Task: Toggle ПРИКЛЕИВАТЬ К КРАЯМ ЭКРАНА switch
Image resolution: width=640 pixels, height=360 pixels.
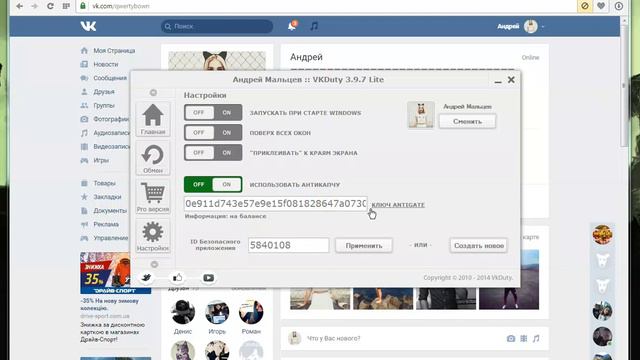Action: [213, 152]
